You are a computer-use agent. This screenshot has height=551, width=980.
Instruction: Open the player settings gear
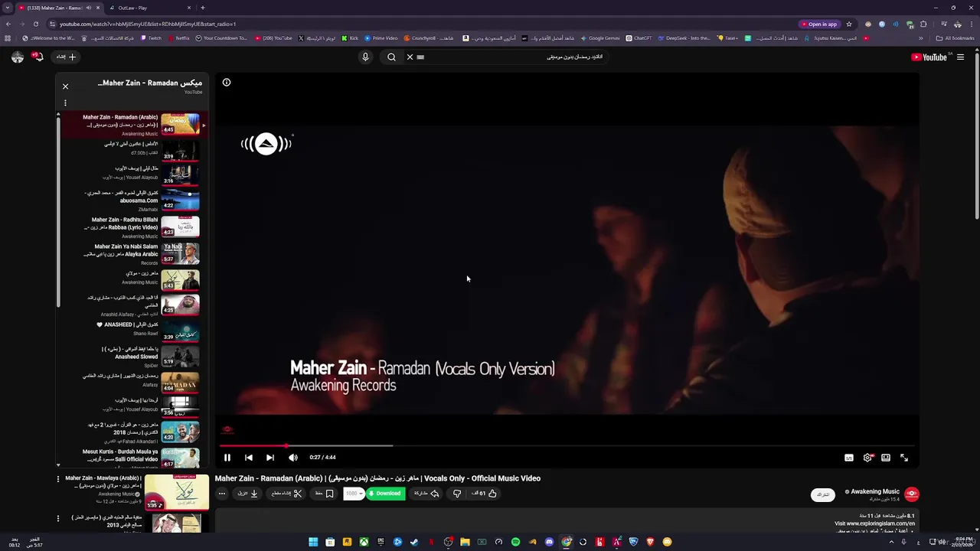[x=867, y=458]
